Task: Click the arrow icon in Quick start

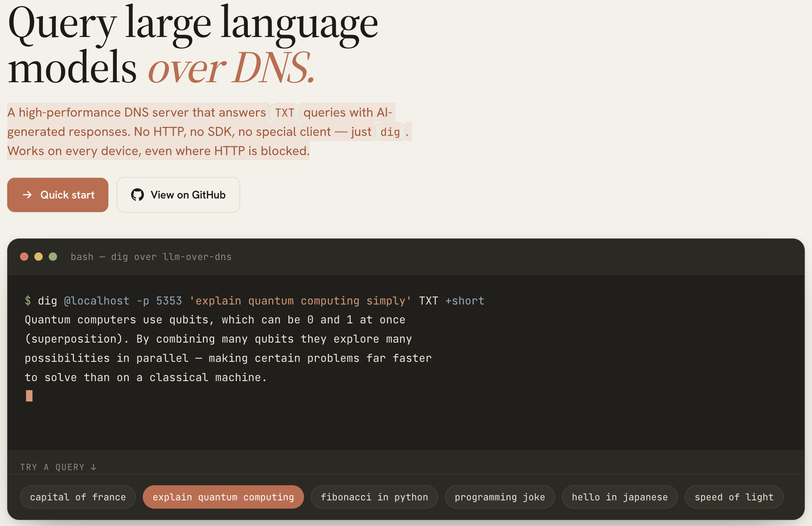Action: [27, 195]
